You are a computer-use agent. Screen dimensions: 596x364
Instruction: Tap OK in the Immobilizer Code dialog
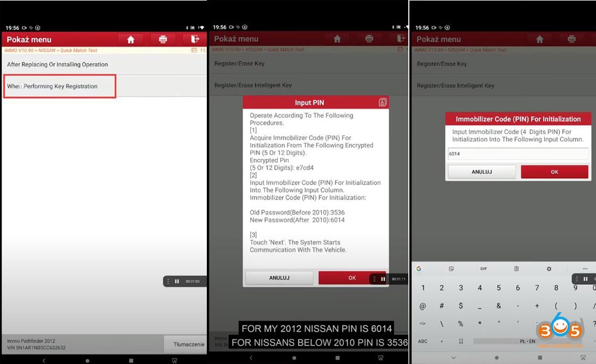tap(554, 172)
